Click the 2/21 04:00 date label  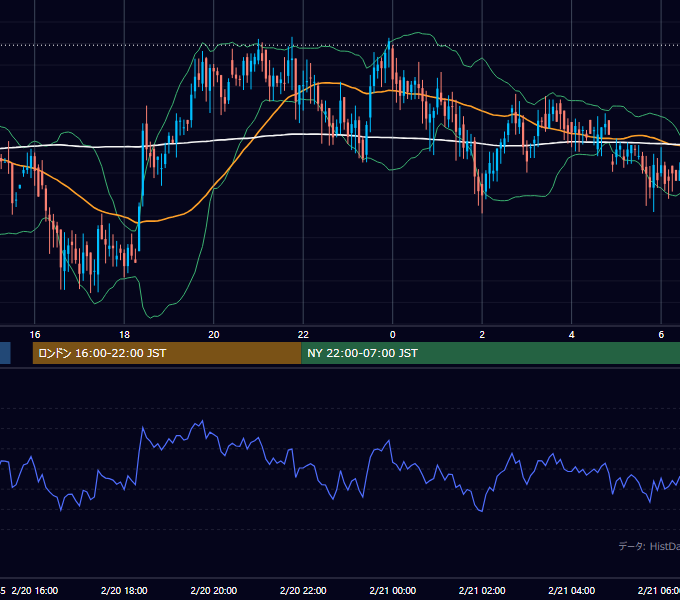[572, 590]
